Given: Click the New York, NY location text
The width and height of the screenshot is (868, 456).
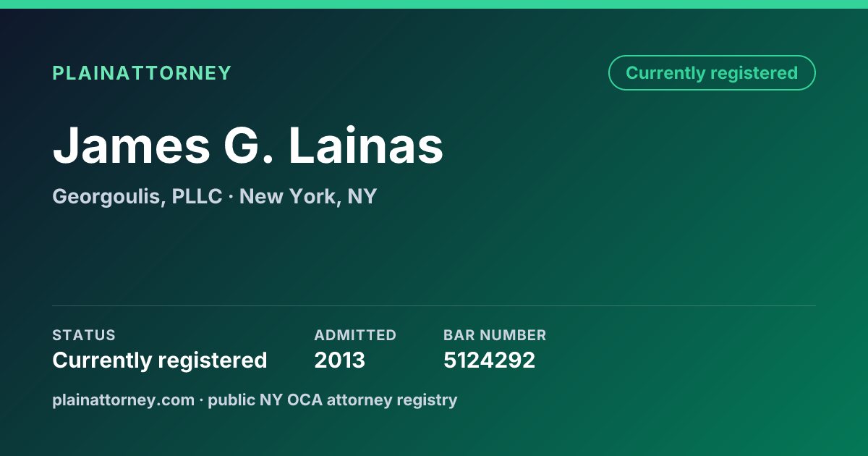Looking at the screenshot, I should click(308, 197).
